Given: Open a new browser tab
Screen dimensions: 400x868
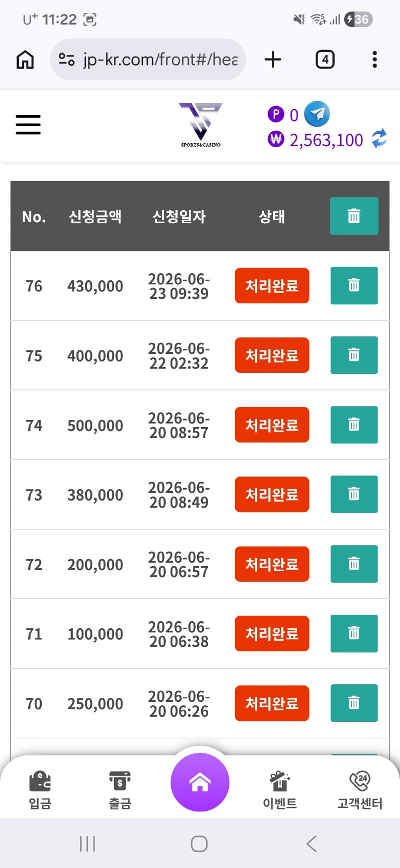Looking at the screenshot, I should click(273, 60).
